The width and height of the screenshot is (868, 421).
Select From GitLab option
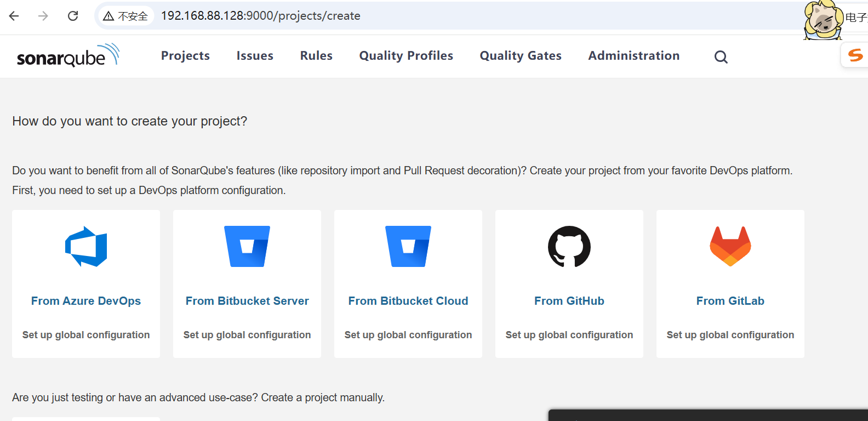[x=730, y=301]
